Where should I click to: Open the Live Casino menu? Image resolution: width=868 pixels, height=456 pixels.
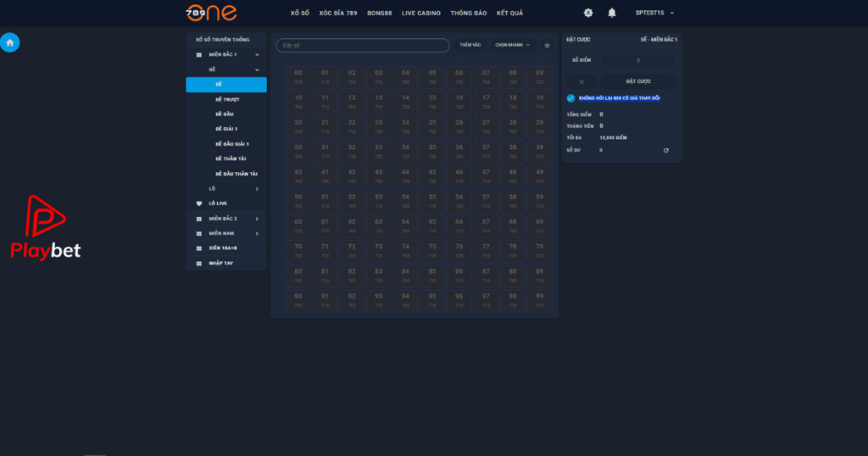tap(420, 14)
